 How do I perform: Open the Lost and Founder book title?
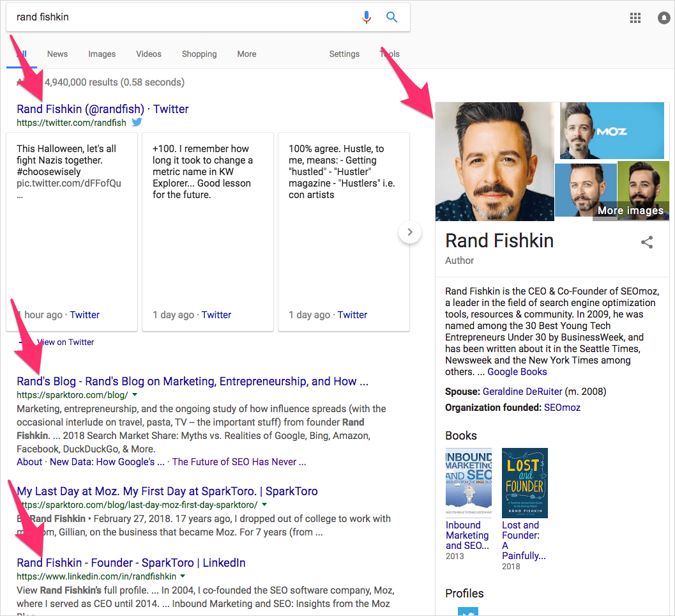coord(524,540)
